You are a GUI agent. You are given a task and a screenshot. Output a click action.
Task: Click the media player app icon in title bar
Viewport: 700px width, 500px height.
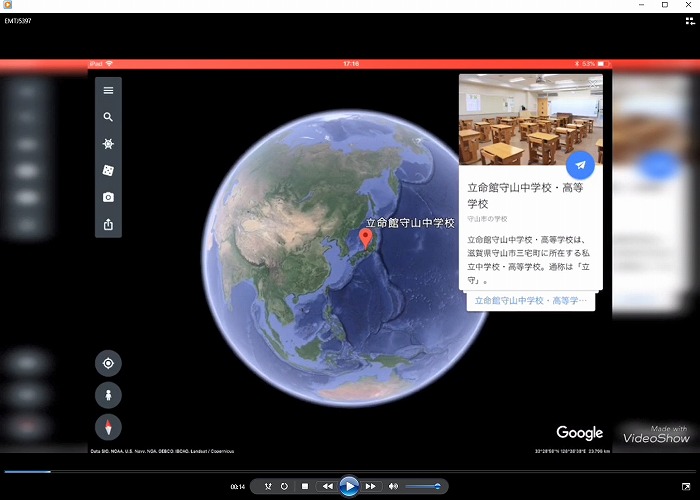click(x=7, y=5)
